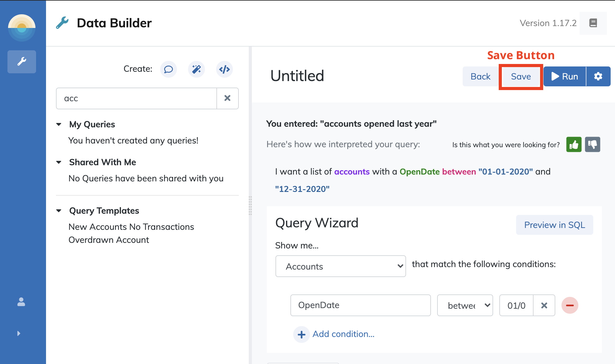Remove the OpenDate condition with minus button

[x=570, y=305]
